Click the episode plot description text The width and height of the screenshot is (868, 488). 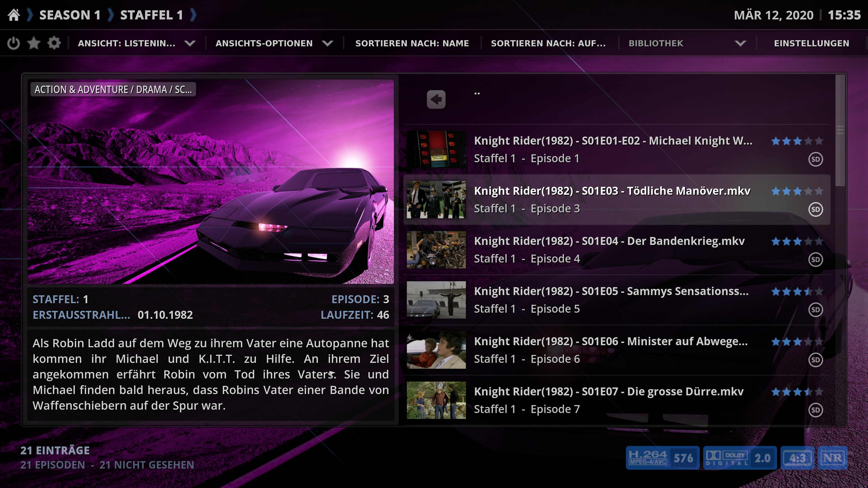point(211,375)
